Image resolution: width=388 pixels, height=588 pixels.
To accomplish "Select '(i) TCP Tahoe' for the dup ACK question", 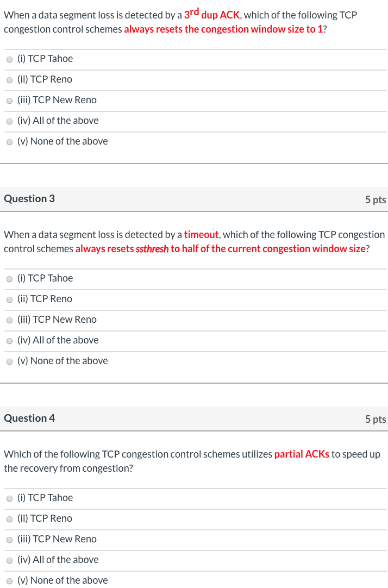I will (9, 59).
